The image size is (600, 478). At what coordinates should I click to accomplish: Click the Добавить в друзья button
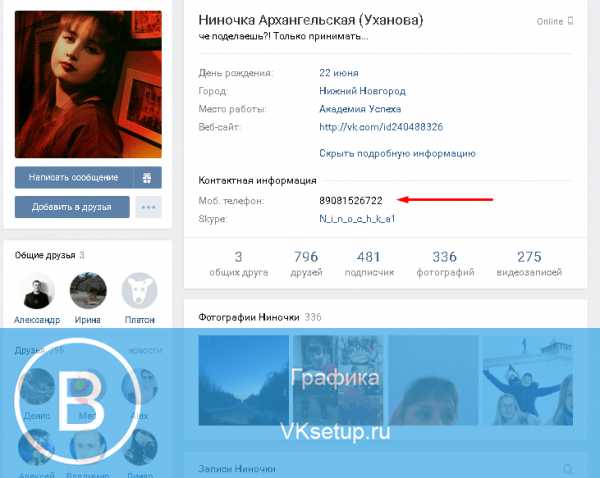(72, 207)
